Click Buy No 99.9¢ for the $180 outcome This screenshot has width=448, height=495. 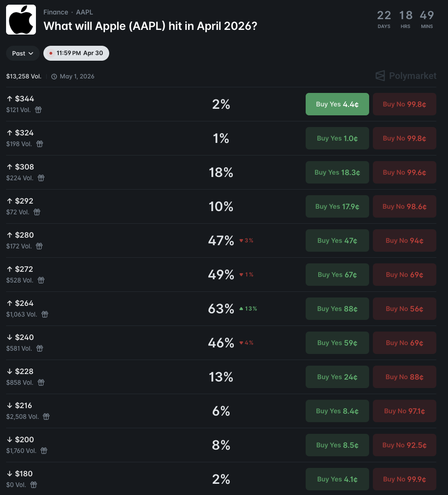point(404,479)
